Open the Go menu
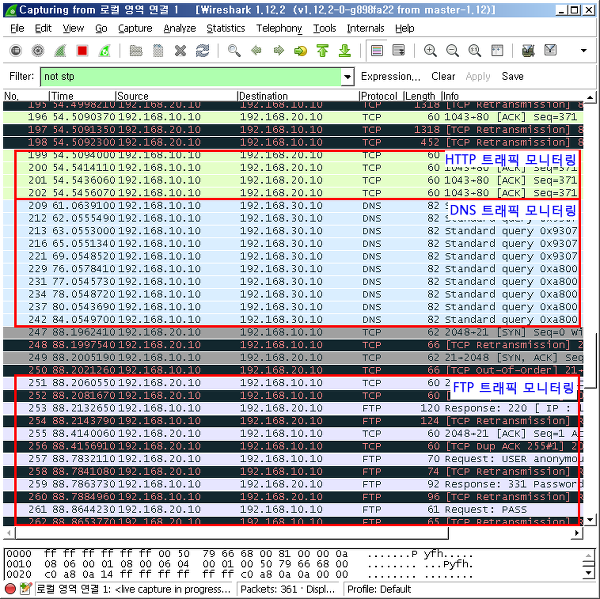 coord(101,28)
